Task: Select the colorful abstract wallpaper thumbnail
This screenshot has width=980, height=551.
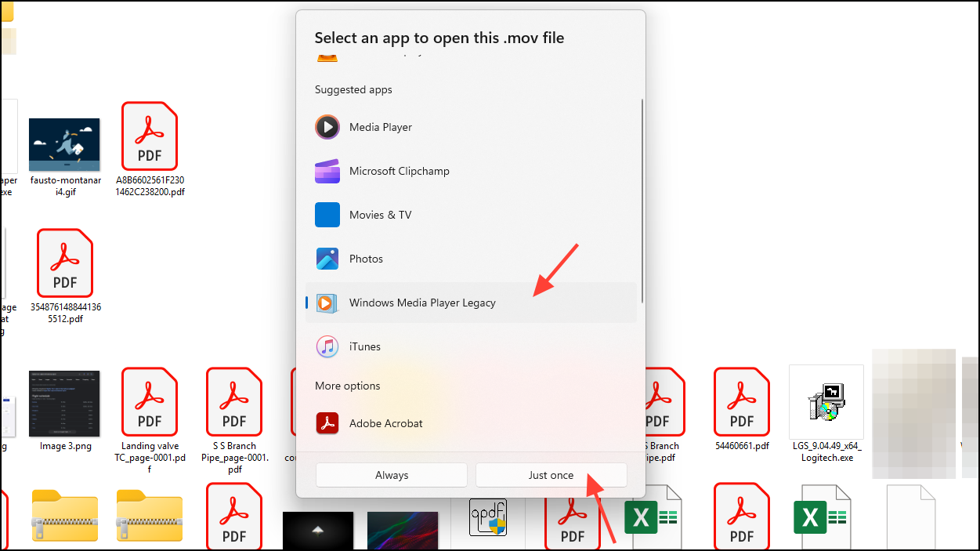Action: click(403, 531)
